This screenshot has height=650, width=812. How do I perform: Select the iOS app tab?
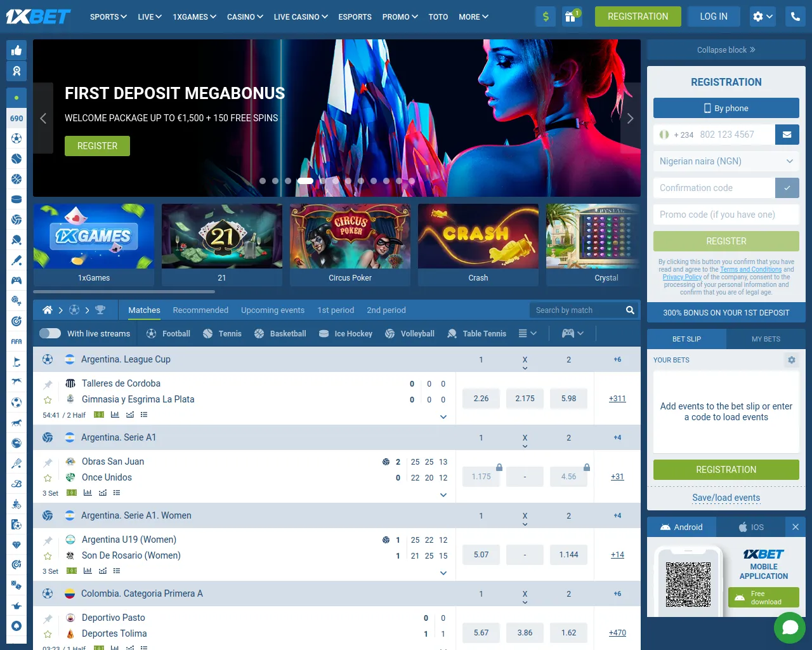pyautogui.click(x=751, y=527)
